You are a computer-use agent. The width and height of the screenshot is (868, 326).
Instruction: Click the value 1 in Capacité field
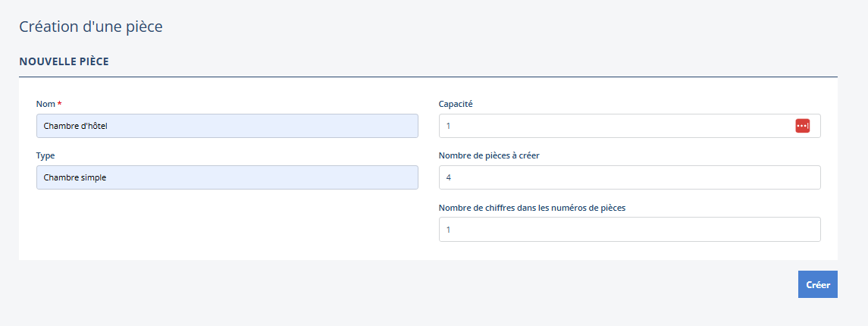[448, 126]
